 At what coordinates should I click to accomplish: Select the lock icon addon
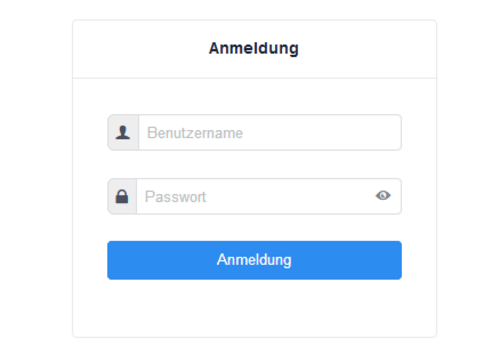point(122,196)
